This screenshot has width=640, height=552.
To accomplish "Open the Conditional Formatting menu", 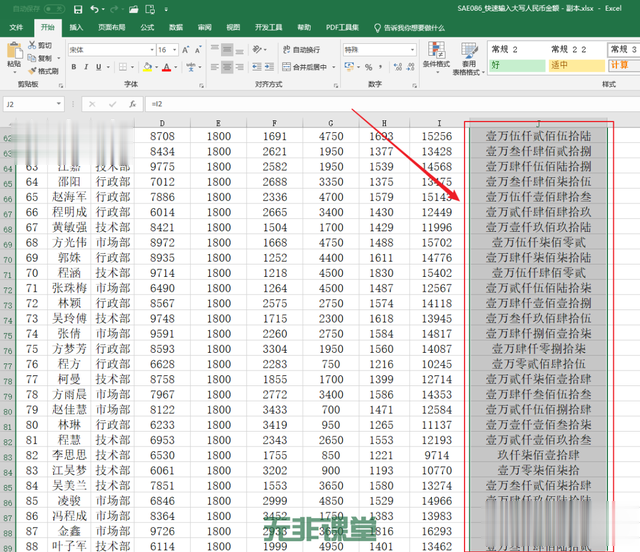I will click(x=436, y=57).
